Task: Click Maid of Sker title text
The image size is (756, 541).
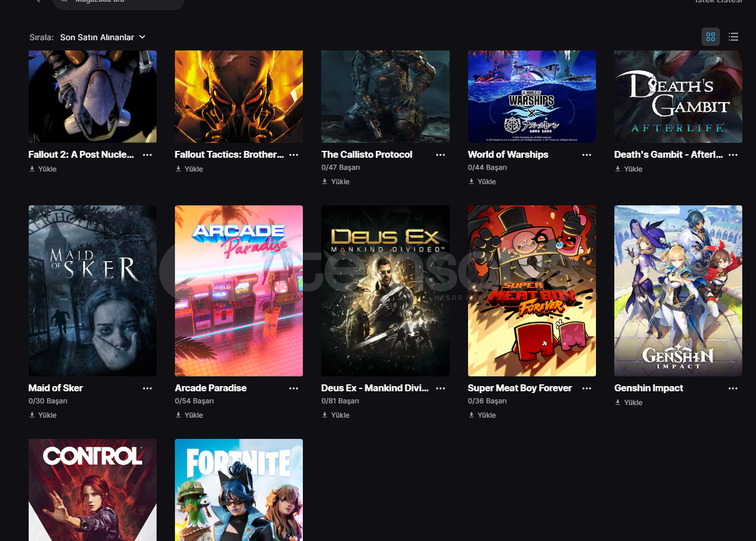Action: pos(56,388)
